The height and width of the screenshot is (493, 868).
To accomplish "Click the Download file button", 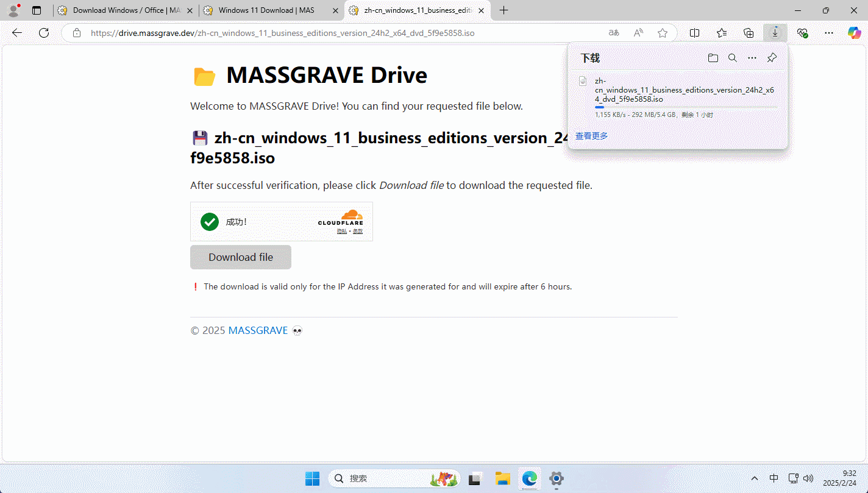I will click(x=241, y=257).
